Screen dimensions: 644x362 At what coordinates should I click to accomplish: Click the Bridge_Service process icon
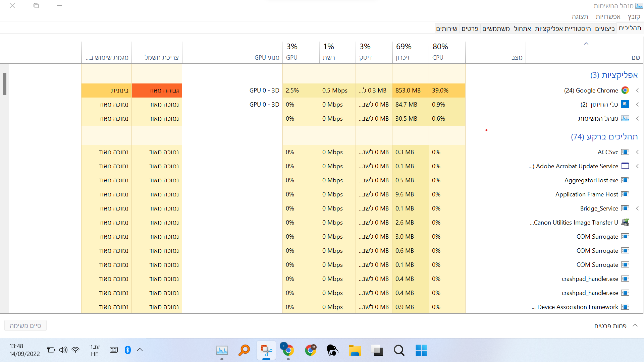coord(625,208)
